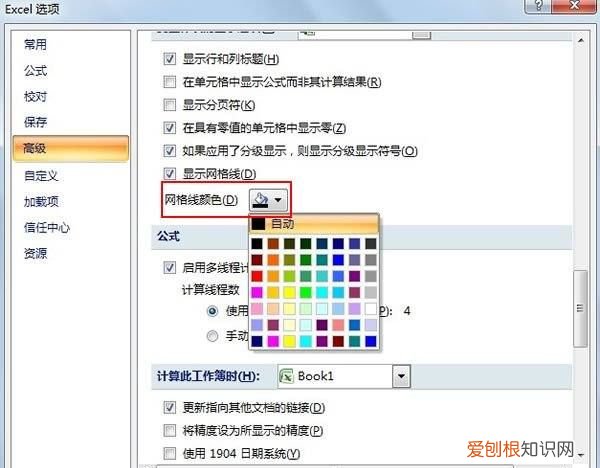Select the 手动 radio button
Viewport: 600px width, 468px height.
pyautogui.click(x=212, y=336)
